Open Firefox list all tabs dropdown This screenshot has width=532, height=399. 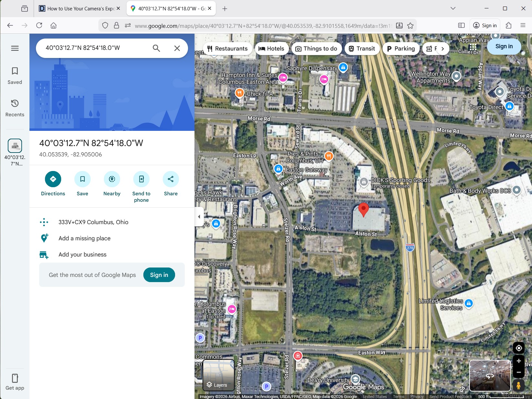[453, 8]
